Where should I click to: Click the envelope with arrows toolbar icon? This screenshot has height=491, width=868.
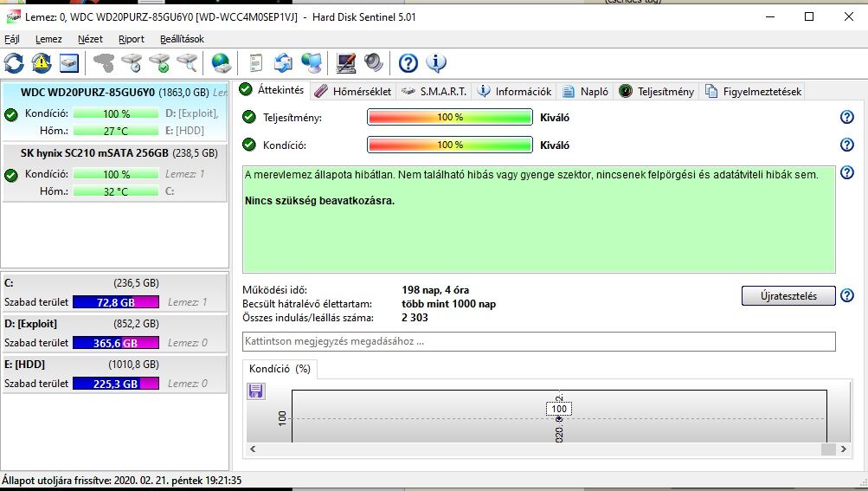click(284, 63)
